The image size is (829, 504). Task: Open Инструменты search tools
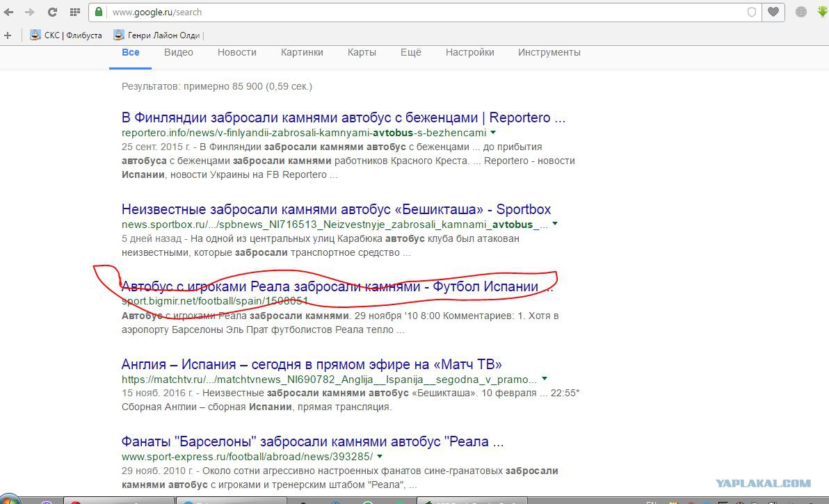point(549,52)
